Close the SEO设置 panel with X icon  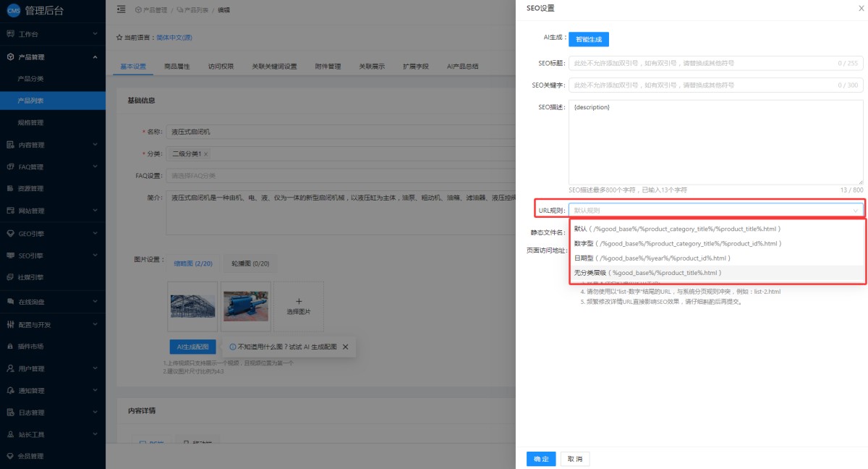[x=861, y=8]
